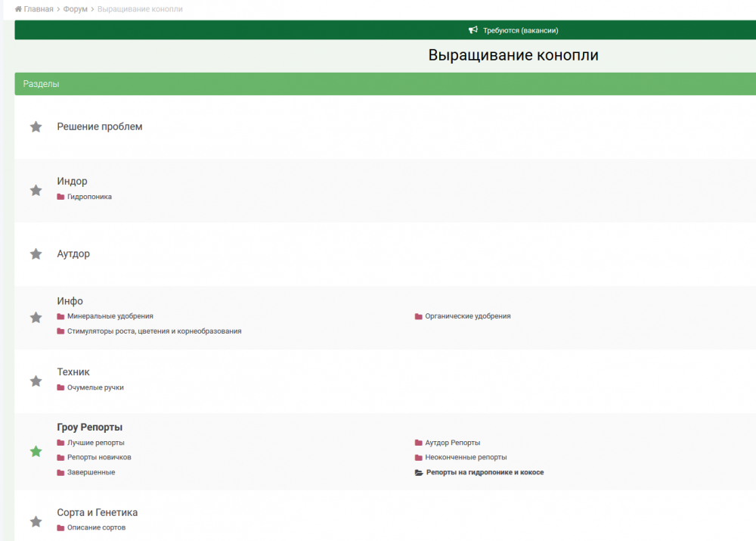Viewport: 756px width, 541px height.
Task: Open the Требуются (вакансии) announcement
Action: 521,30
